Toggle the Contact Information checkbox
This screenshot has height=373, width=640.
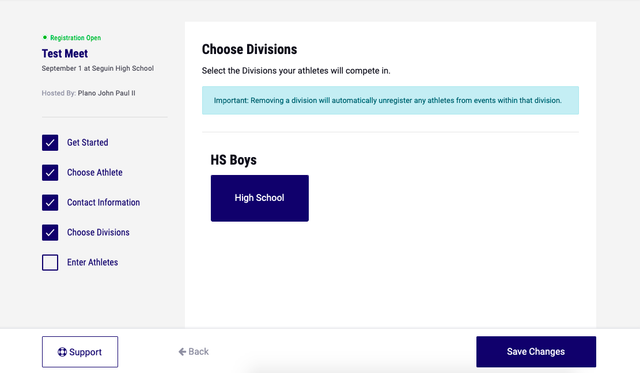(50, 202)
